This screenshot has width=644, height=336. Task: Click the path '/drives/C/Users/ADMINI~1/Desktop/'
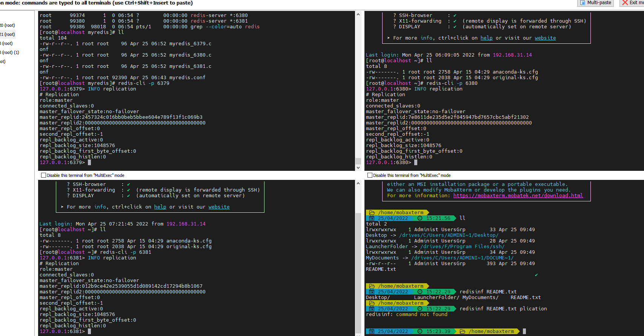click(449, 235)
